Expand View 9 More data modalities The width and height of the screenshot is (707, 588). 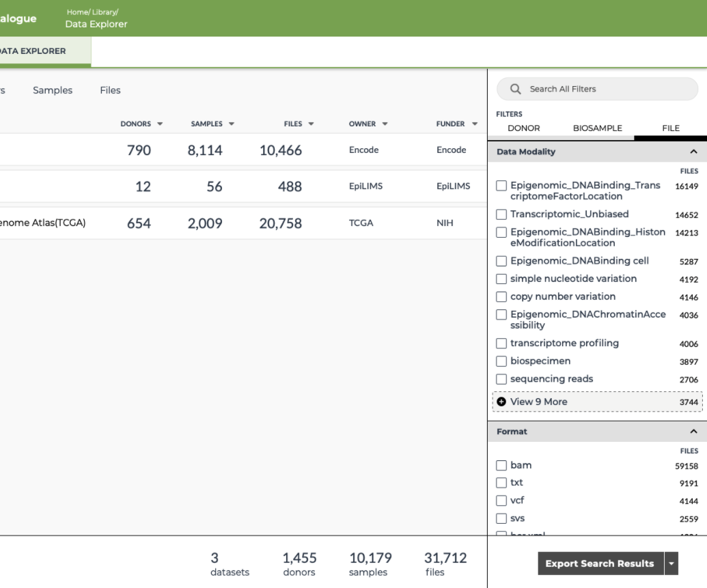597,402
